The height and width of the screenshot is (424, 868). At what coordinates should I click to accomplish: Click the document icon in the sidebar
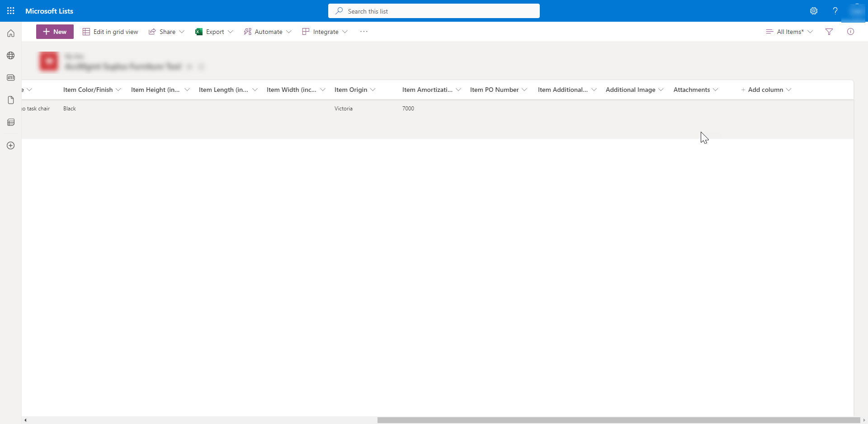[x=10, y=100]
